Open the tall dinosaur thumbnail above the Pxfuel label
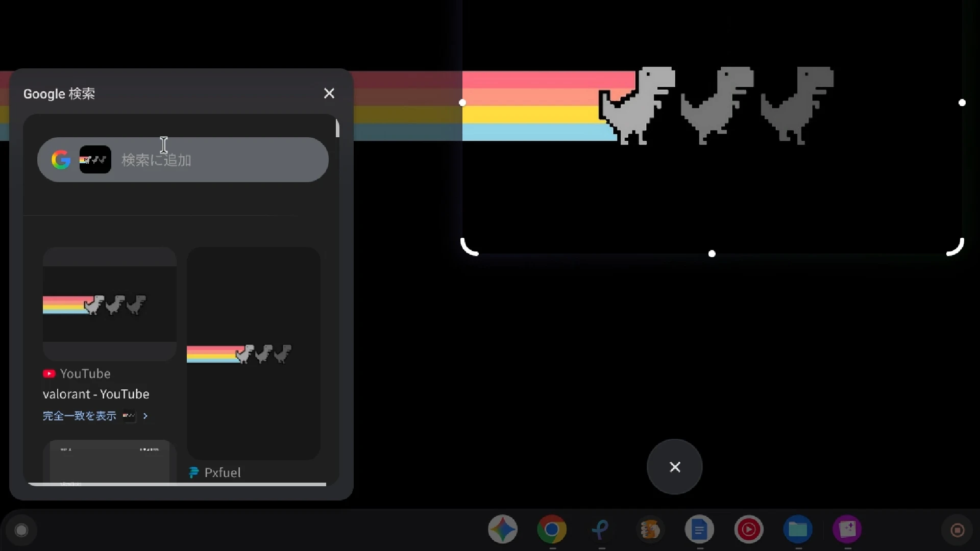Viewport: 980px width, 551px height. click(254, 354)
